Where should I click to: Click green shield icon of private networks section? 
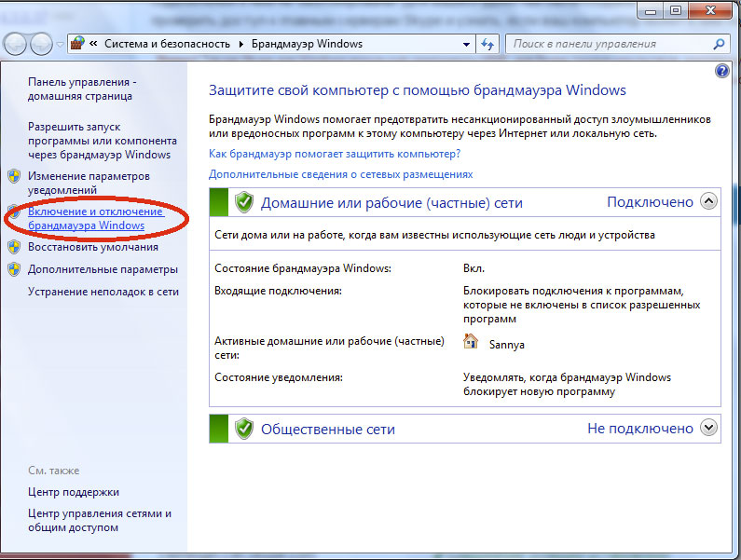244,202
